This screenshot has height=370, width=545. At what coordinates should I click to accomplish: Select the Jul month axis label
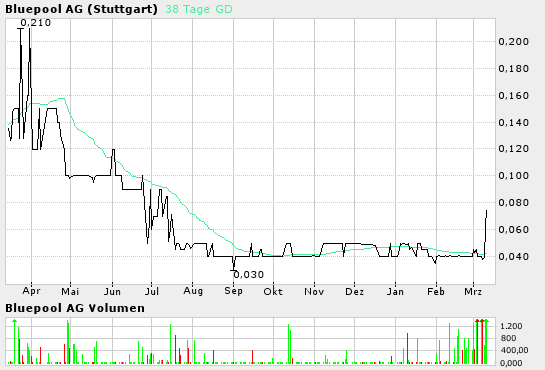152,291
